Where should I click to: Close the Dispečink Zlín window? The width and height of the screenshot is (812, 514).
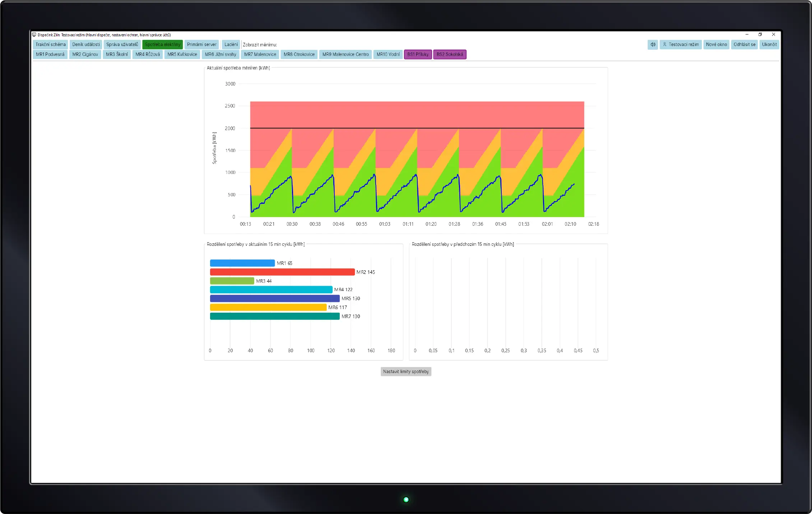coord(774,35)
